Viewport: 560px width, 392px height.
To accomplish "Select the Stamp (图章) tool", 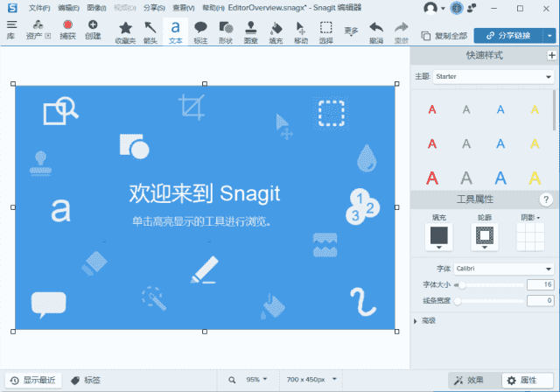I will 251,31.
